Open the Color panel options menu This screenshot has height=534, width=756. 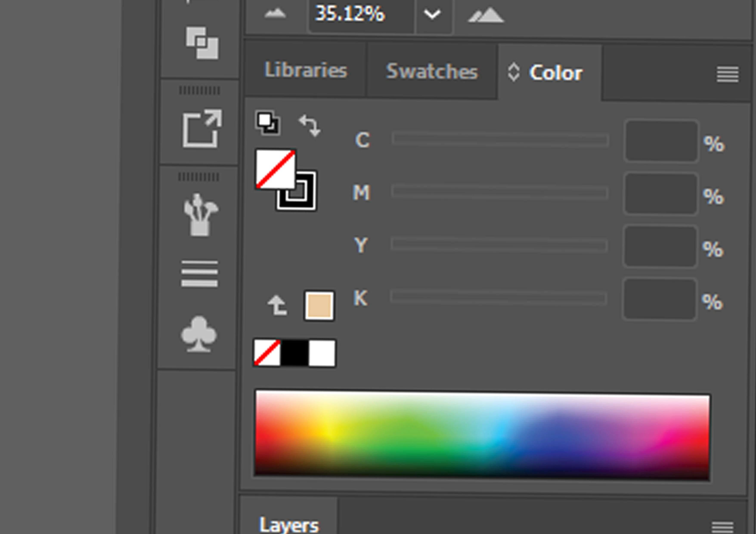tap(727, 75)
